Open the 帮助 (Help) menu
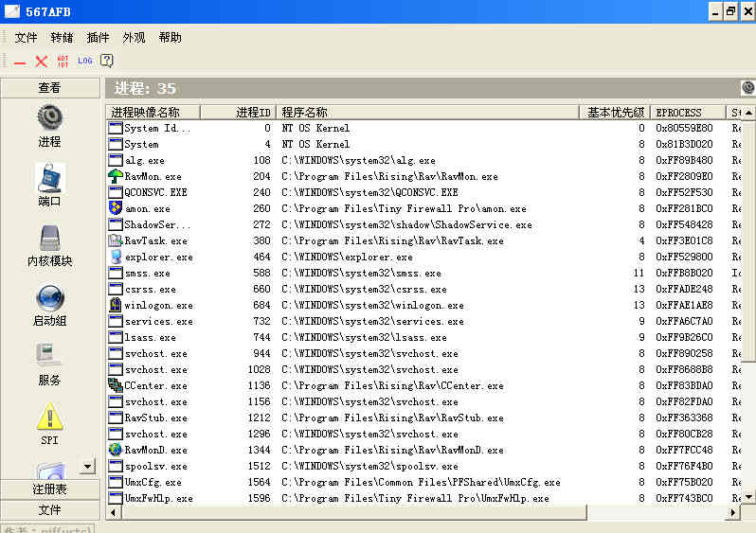756x533 pixels. 171,38
